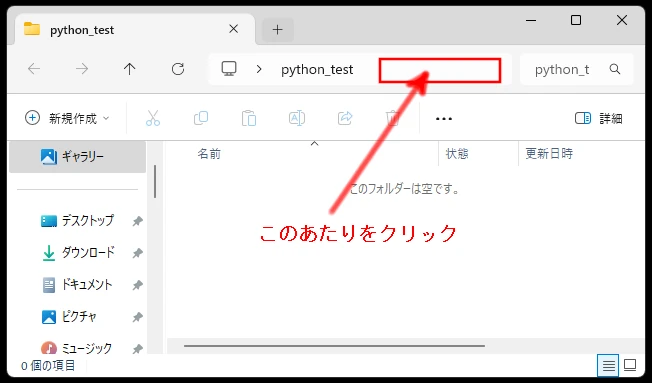Sort by the 状態 column header
652x383 pixels.
pyautogui.click(x=457, y=154)
